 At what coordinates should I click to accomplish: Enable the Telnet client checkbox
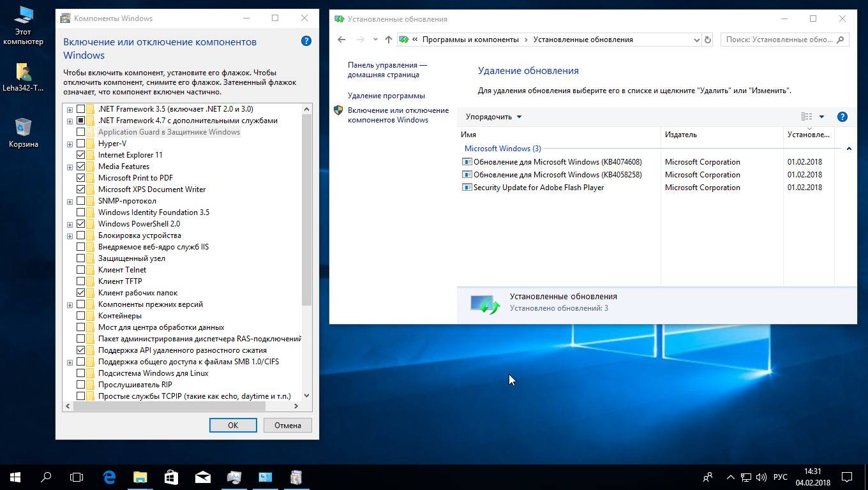coord(81,270)
